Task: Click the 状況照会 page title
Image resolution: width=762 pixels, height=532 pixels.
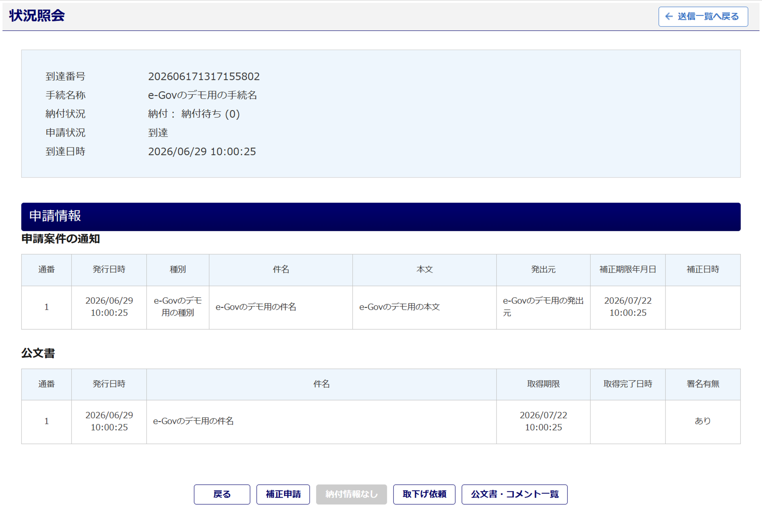Action: point(37,15)
